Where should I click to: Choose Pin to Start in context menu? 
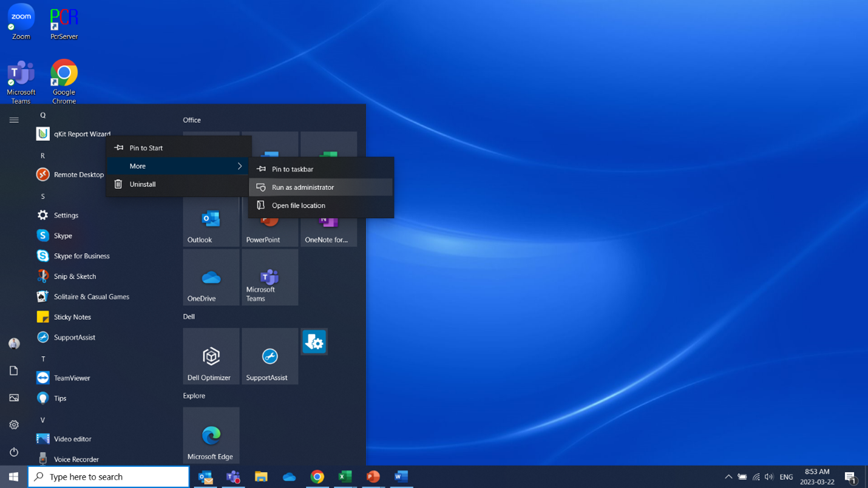[178, 147]
